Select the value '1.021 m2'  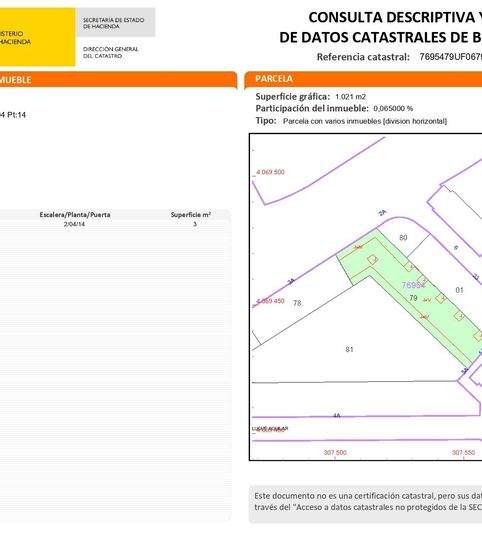[x=351, y=97]
